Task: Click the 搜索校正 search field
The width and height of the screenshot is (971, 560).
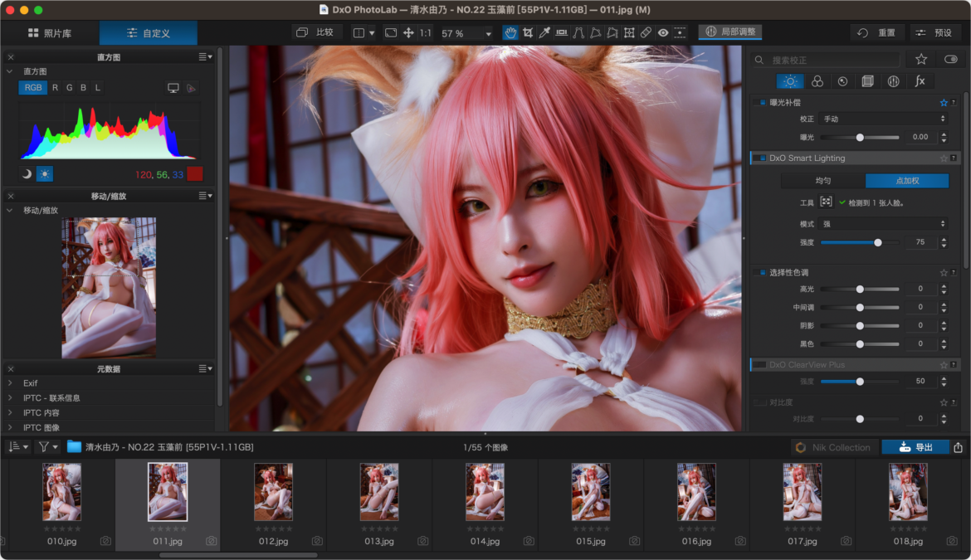Action: point(826,60)
